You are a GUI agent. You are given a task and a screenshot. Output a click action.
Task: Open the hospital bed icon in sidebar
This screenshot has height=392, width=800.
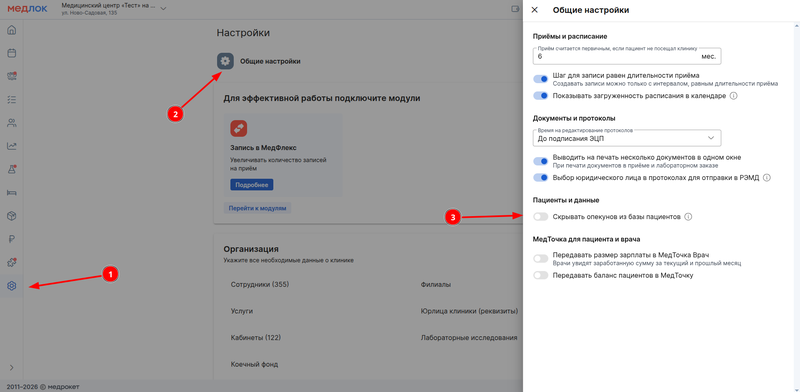tap(11, 192)
